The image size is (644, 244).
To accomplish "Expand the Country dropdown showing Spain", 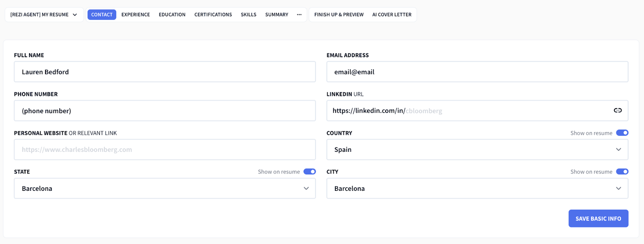I will (x=477, y=149).
